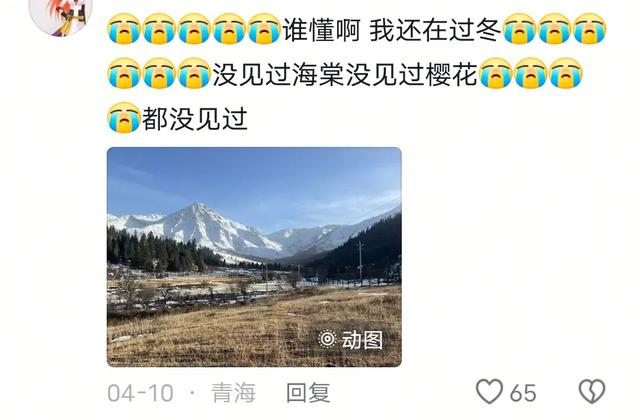Tap the 青海 location label
The image size is (640, 420).
coord(233,393)
